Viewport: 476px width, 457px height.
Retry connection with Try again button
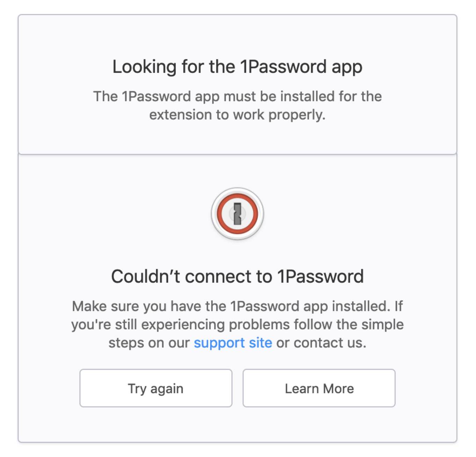(156, 388)
